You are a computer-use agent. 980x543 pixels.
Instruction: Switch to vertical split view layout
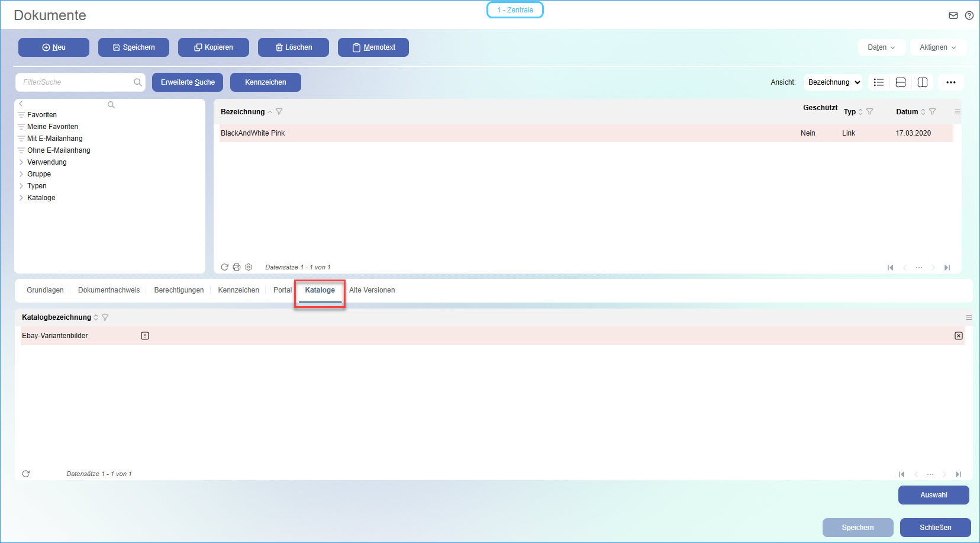pos(923,82)
